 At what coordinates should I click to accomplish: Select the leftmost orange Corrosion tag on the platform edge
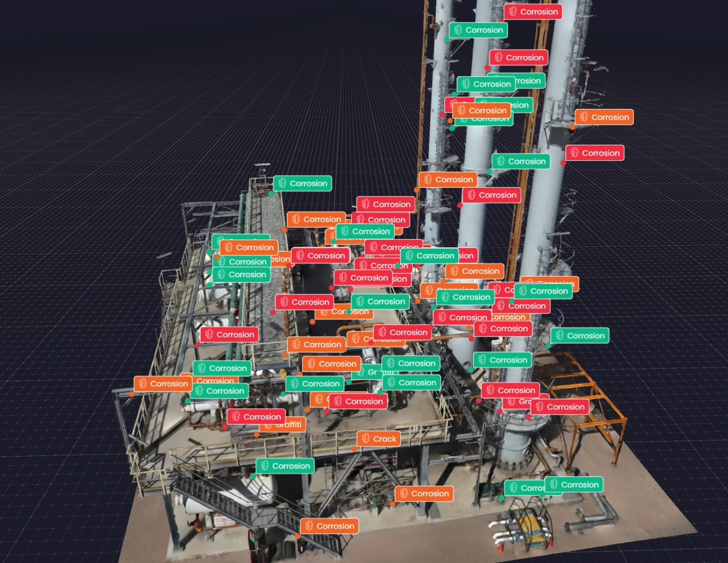point(163,384)
